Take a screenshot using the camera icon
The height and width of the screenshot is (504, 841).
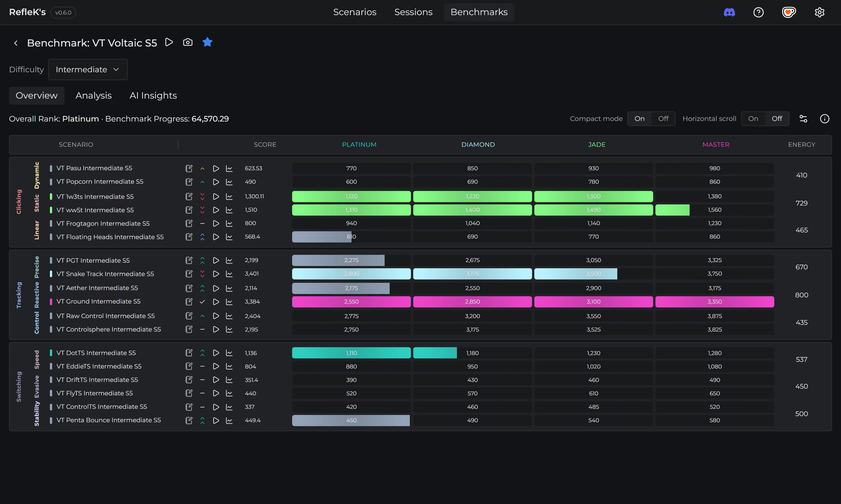pos(188,42)
